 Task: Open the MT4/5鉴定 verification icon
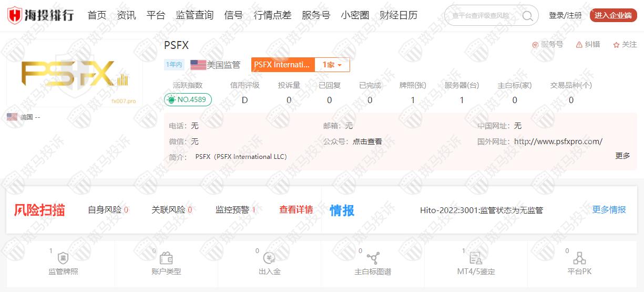476,258
